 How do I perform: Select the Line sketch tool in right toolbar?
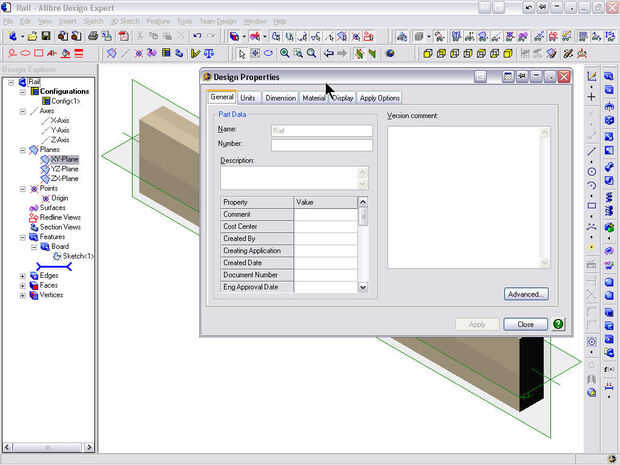pyautogui.click(x=592, y=152)
